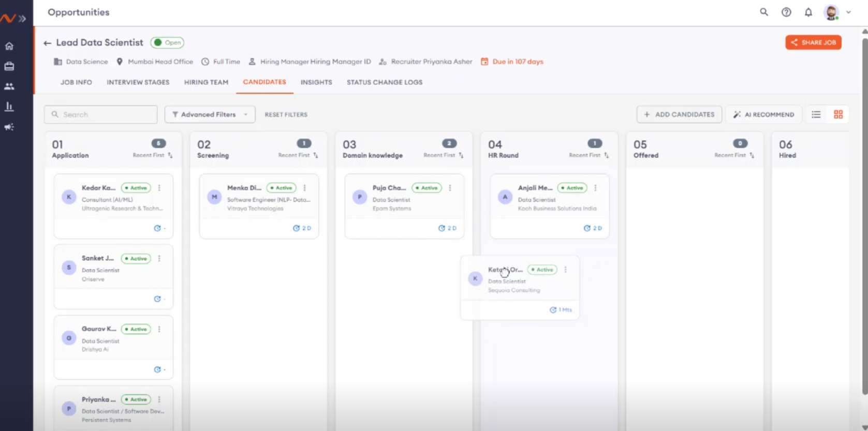Toggle Recent First sort in Domain knowledge column

tap(444, 155)
